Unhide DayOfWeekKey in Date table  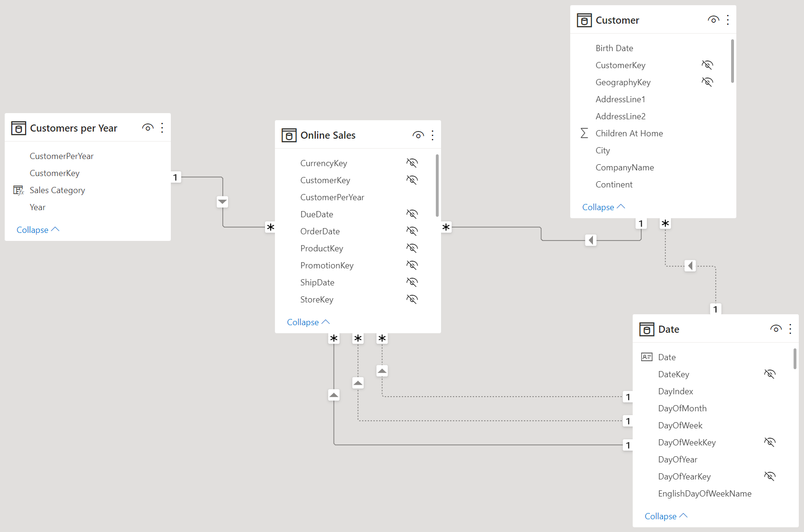(770, 443)
